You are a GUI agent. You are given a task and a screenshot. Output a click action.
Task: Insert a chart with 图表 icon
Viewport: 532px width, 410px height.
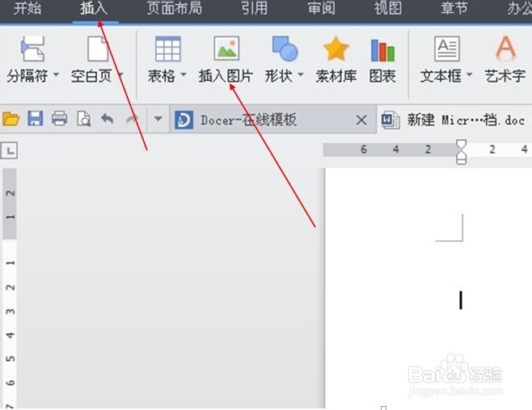pyautogui.click(x=382, y=50)
